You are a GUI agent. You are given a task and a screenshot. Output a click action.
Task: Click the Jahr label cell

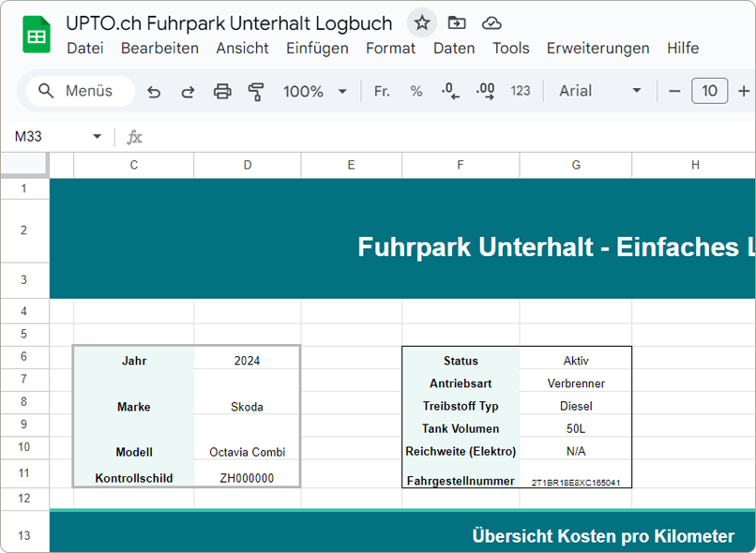134,358
